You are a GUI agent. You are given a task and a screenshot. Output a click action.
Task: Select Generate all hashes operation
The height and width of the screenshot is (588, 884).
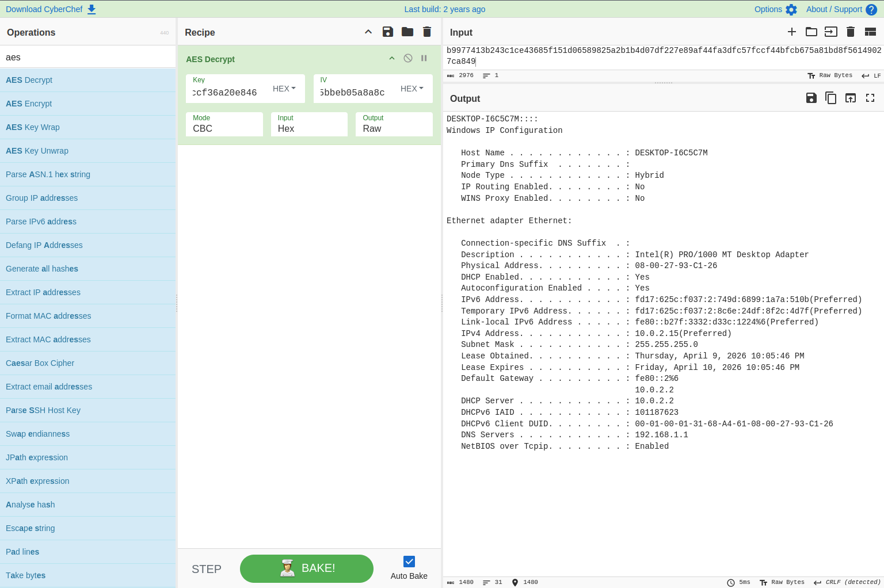87,269
